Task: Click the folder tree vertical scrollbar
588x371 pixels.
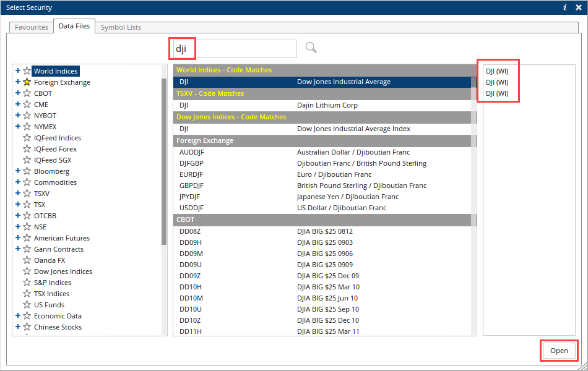Action: click(164, 161)
